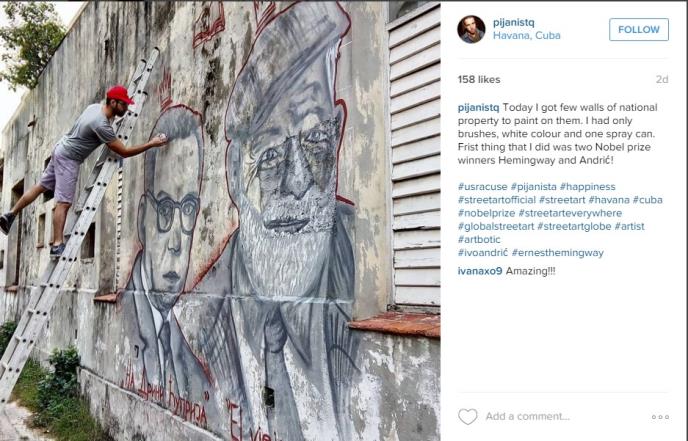Open the #ivoandrić hashtag
Screen dimensions: 688x441
[x=483, y=253]
